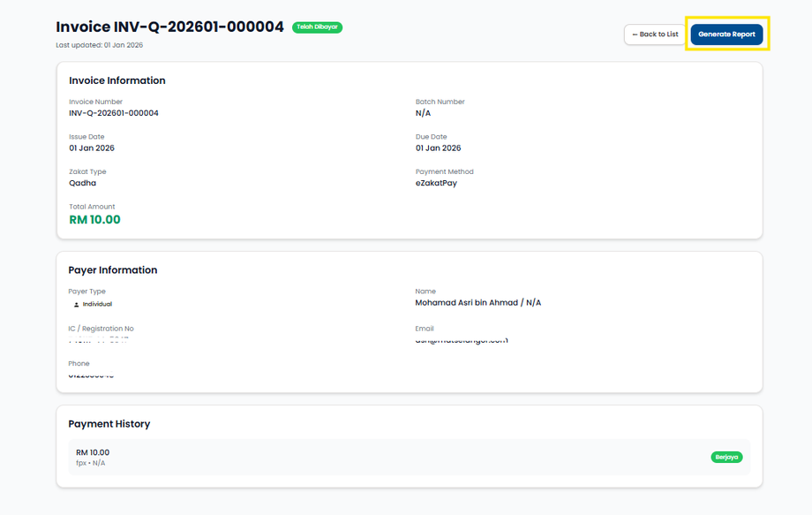Image resolution: width=812 pixels, height=515 pixels.
Task: Click the payer name Mohamad Asri bin Ahmad
Action: coord(477,303)
